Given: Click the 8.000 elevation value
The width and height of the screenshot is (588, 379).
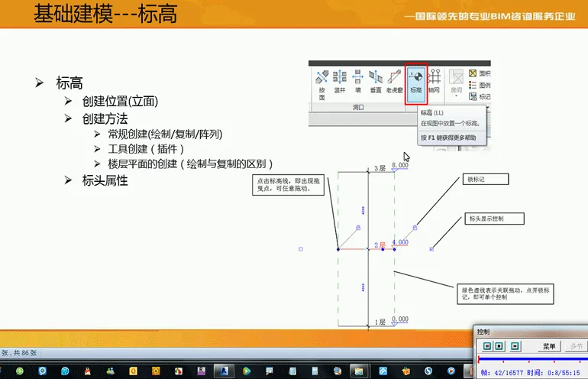Looking at the screenshot, I should 400,165.
